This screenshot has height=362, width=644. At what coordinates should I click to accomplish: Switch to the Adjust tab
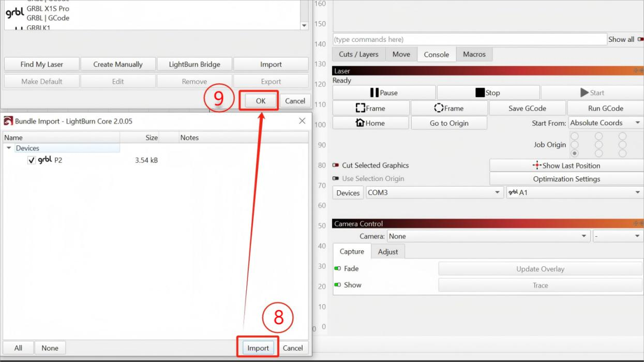[x=388, y=252]
